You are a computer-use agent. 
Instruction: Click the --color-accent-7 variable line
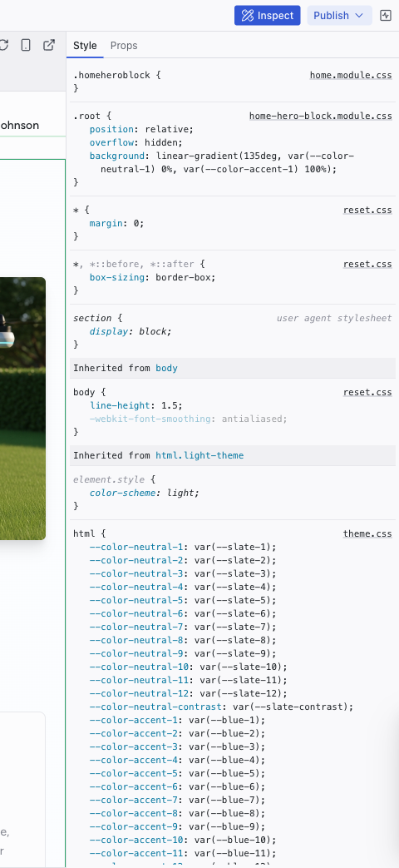pyautogui.click(x=177, y=800)
